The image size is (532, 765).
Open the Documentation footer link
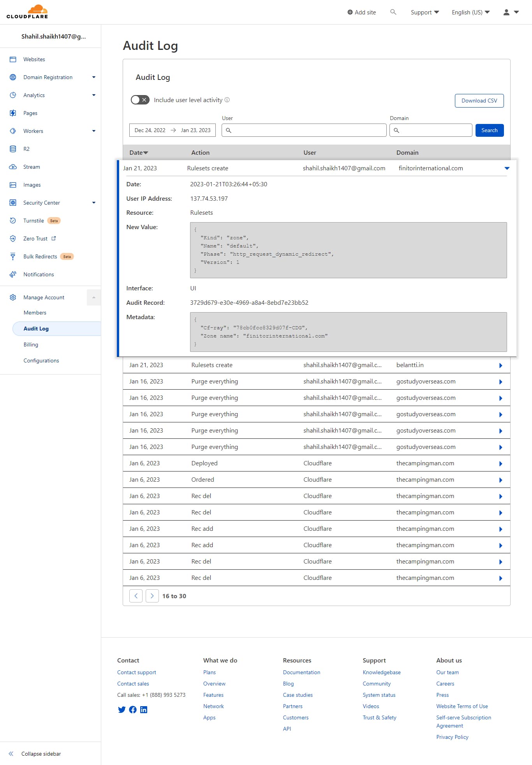coord(301,672)
